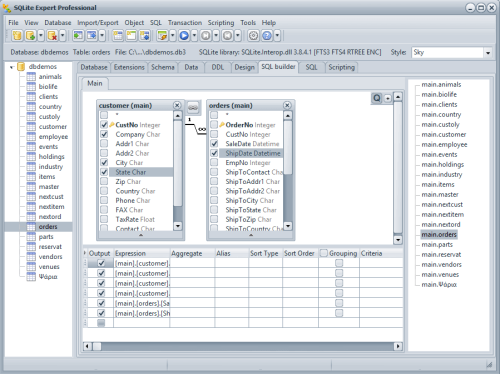500x374 pixels.
Task: Open the Style dropdown showing Sky
Action: pos(488,53)
